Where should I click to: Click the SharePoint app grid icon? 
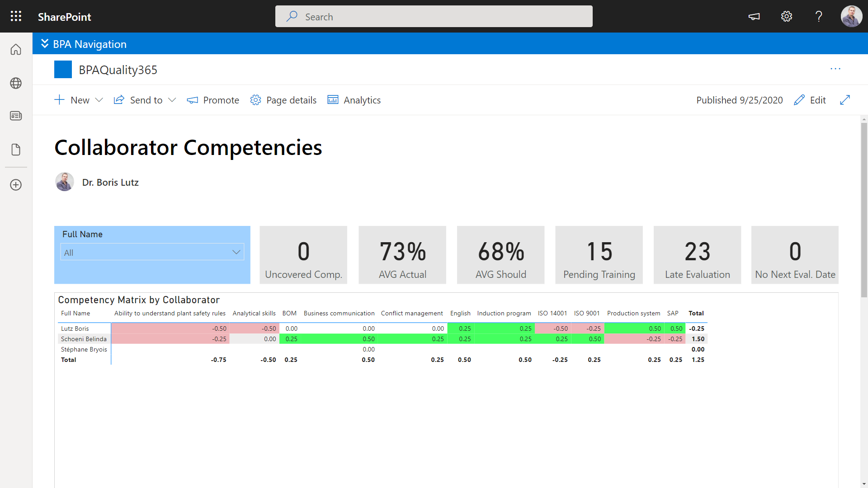tap(16, 16)
